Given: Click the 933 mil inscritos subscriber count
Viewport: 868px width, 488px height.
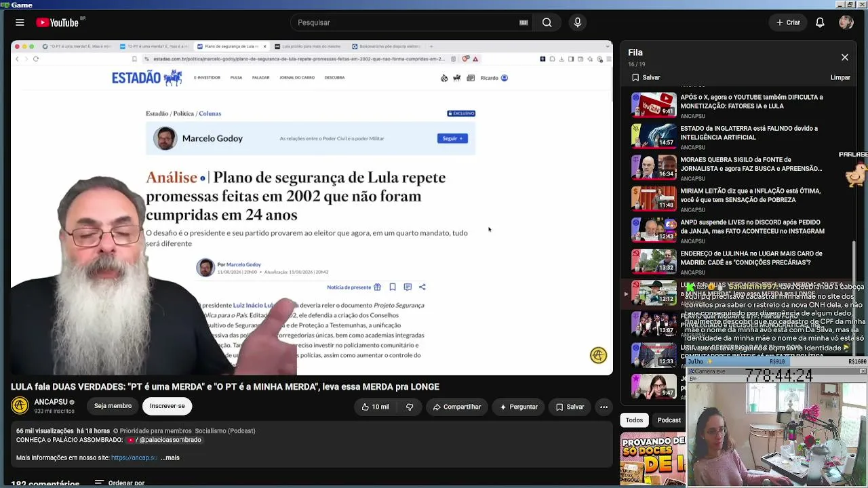Looking at the screenshot, I should pos(54,411).
